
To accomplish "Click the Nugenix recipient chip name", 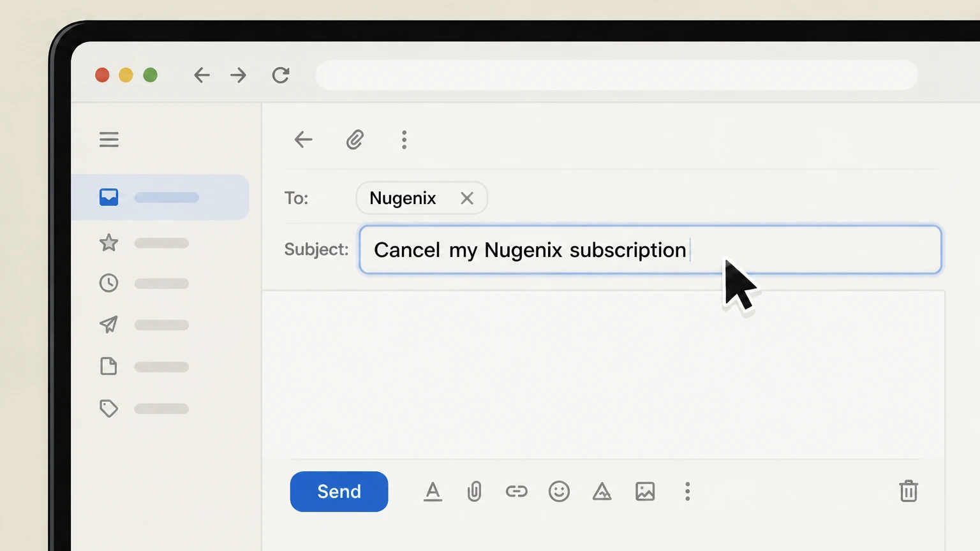I will tap(403, 198).
